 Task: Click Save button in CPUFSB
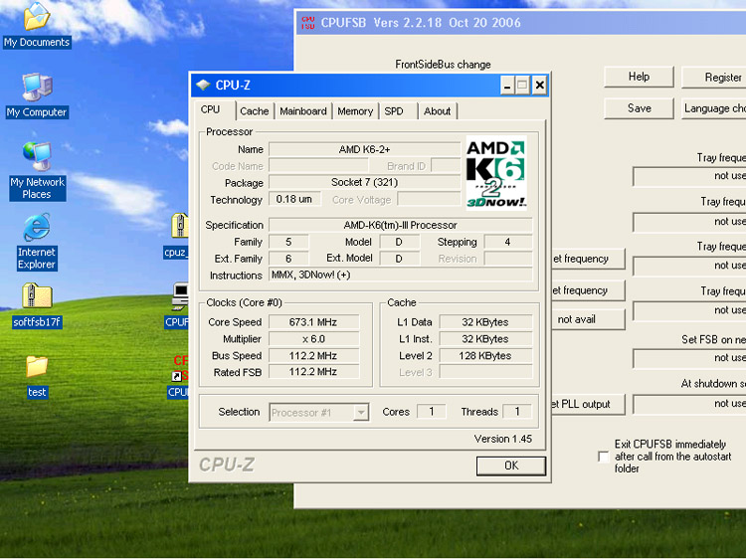tap(639, 108)
